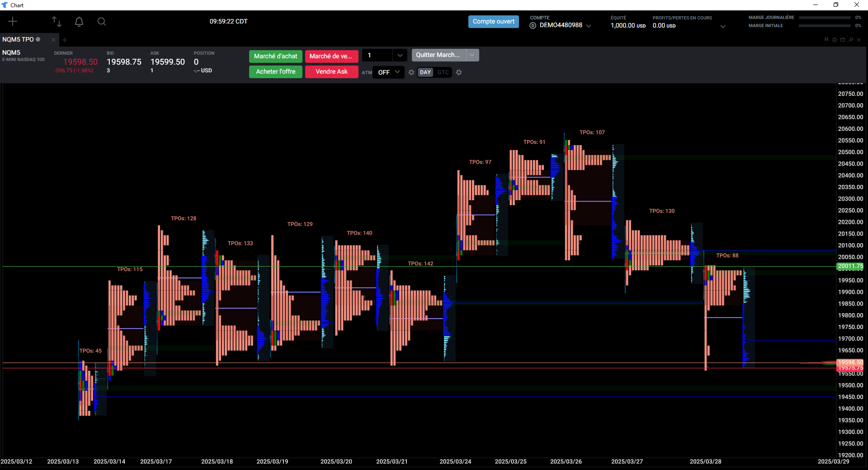Screen dimensions: 868x470
Task: Click the TPOs: 107 label
Action: (x=592, y=133)
